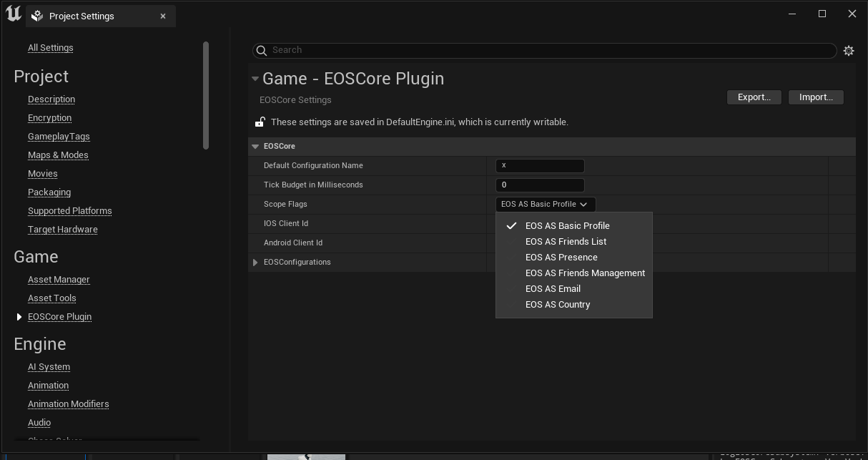Collapse the Game - EOSCore Plugin header
The width and height of the screenshot is (868, 460).
[x=255, y=79]
